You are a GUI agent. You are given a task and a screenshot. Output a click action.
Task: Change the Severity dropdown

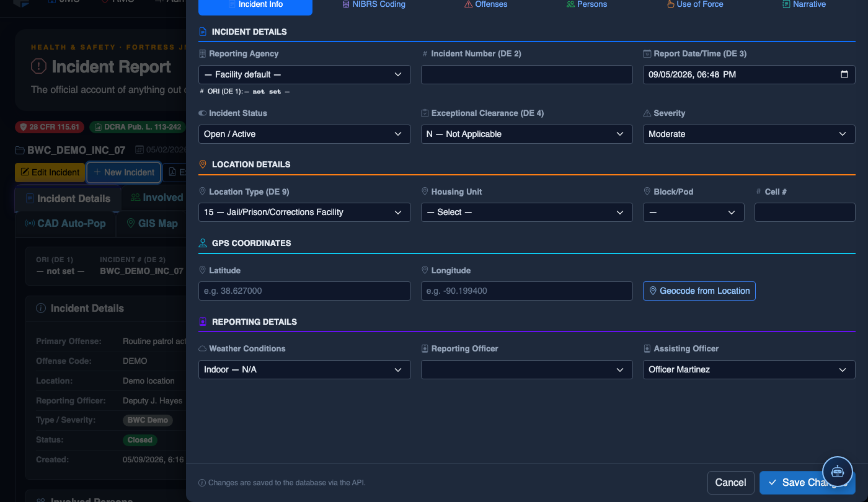click(749, 134)
